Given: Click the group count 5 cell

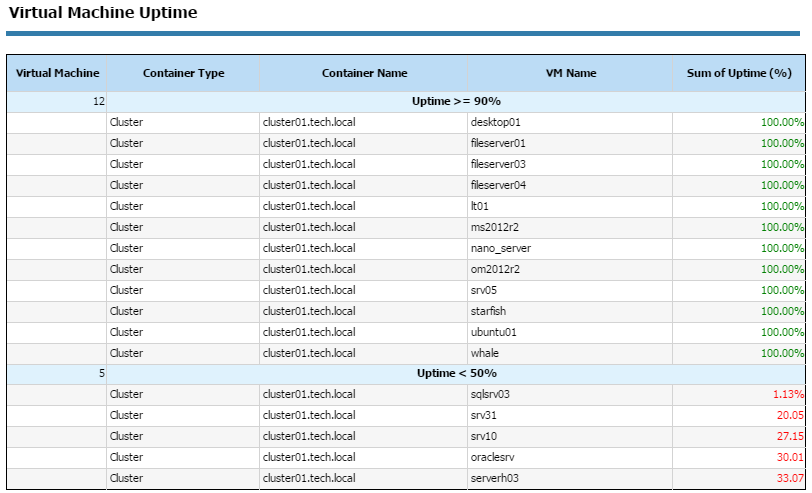Looking at the screenshot, I should coord(57,373).
